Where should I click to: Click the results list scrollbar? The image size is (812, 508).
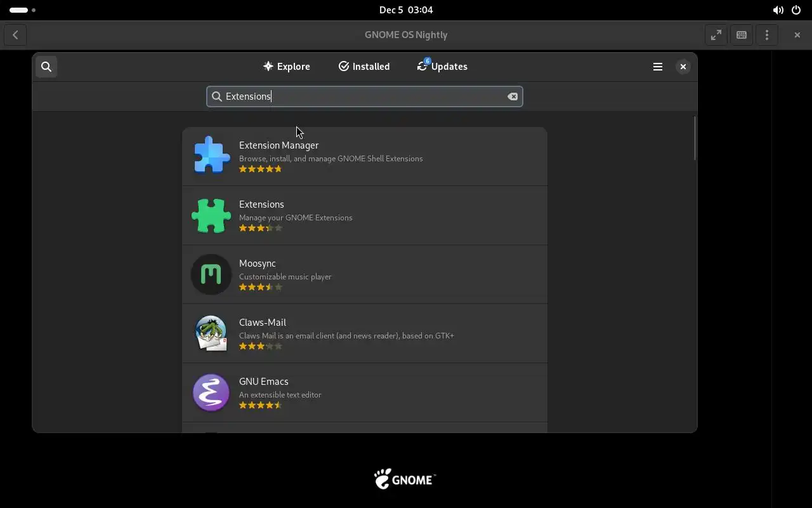pos(695,138)
